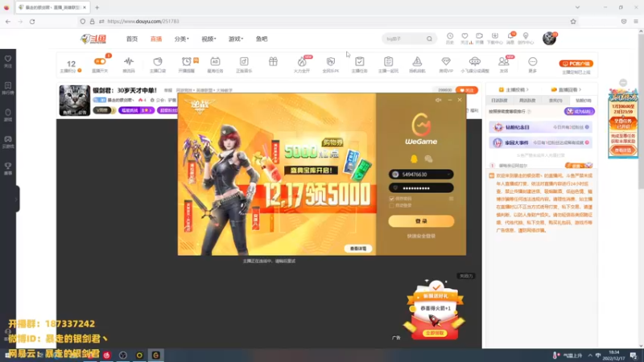644x362 pixels.
Task: Open the start-streaming camera icon
Action: [479, 38]
